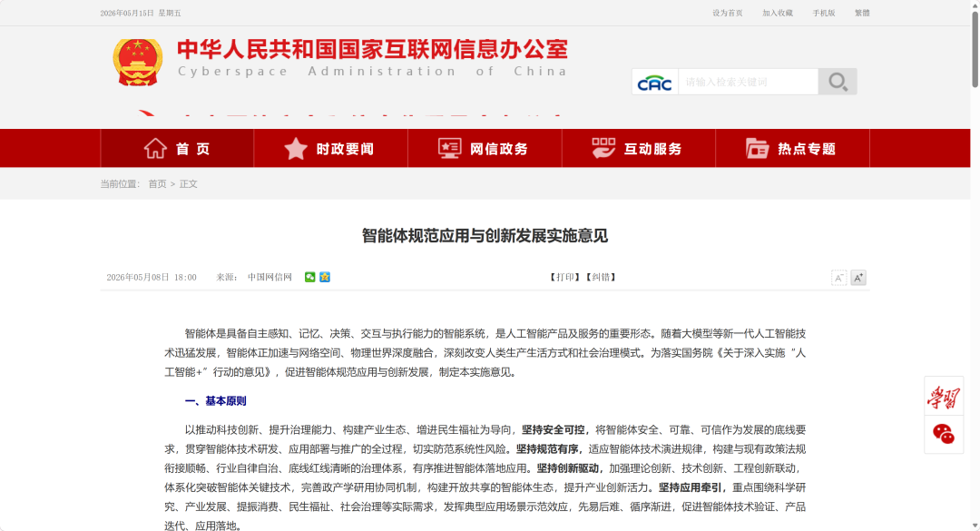Open the 时政要闻 navigation tab
The image size is (980, 531).
point(330,148)
